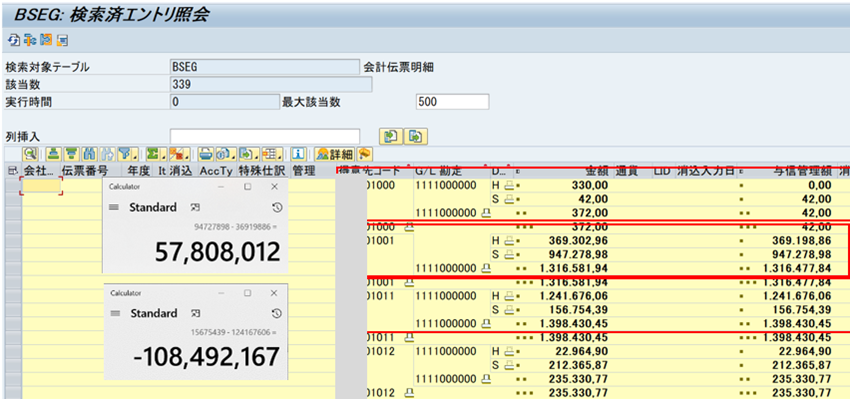The image size is (850, 399).
Task: Click the 該当数 field showing 339
Action: 271,85
